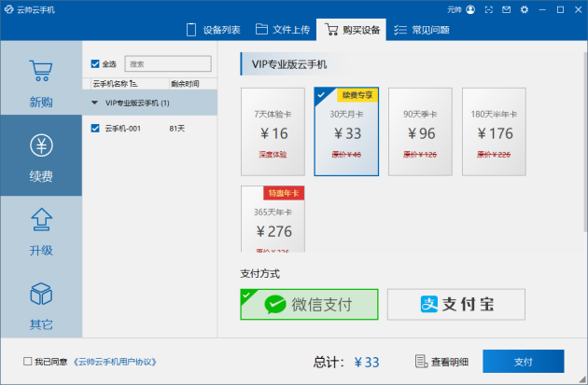Open the 其它 box icon section
The width and height of the screenshot is (588, 385).
(41, 305)
